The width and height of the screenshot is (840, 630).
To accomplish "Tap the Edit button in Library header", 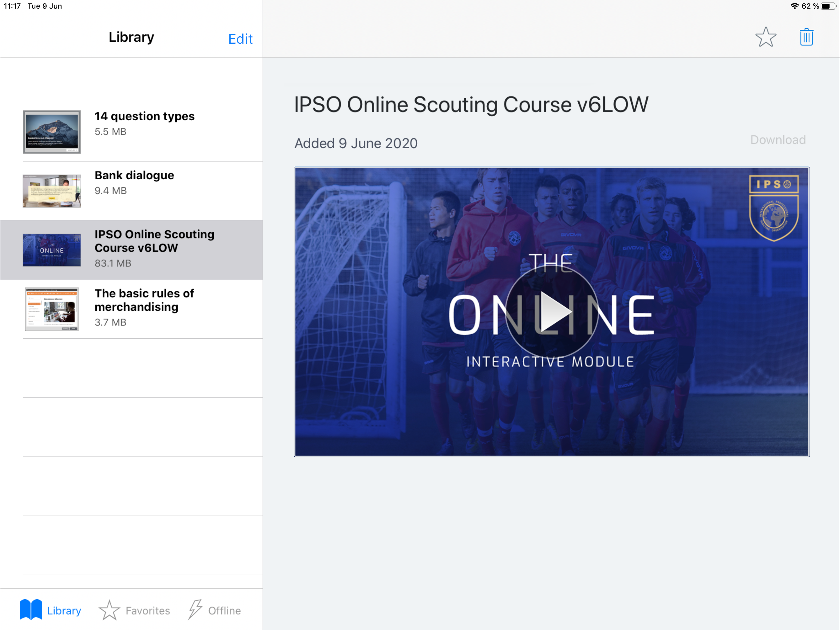I will 240,39.
